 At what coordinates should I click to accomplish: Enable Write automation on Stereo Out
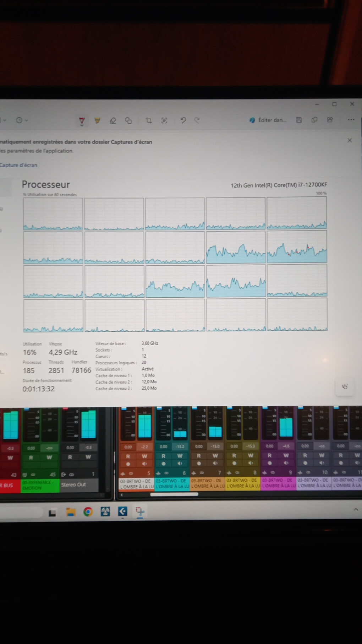(x=88, y=457)
